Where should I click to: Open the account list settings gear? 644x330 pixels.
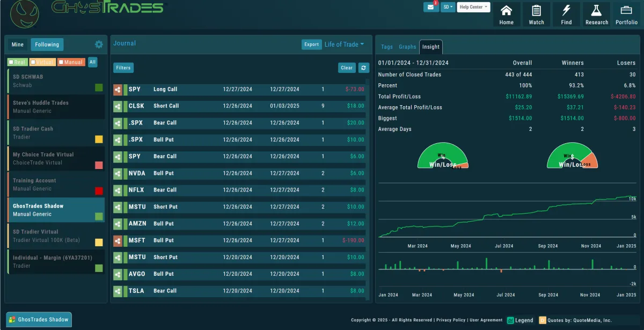tap(99, 45)
